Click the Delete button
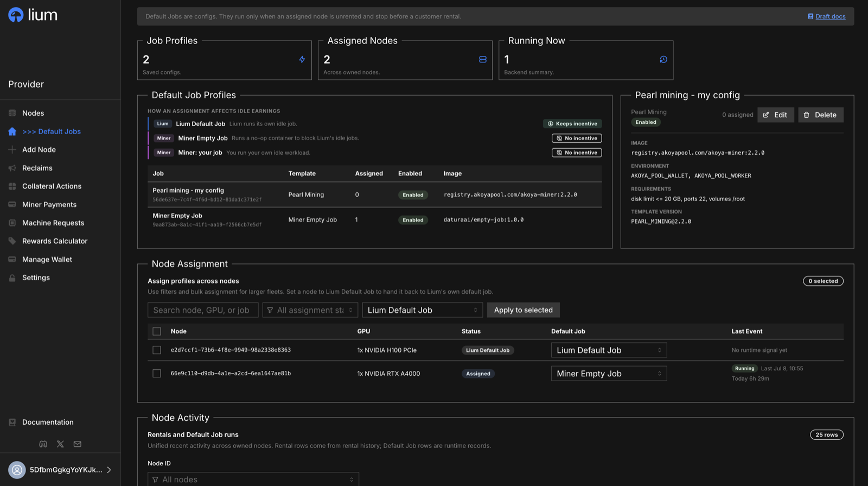Viewport: 868px width, 486px height. coord(821,115)
